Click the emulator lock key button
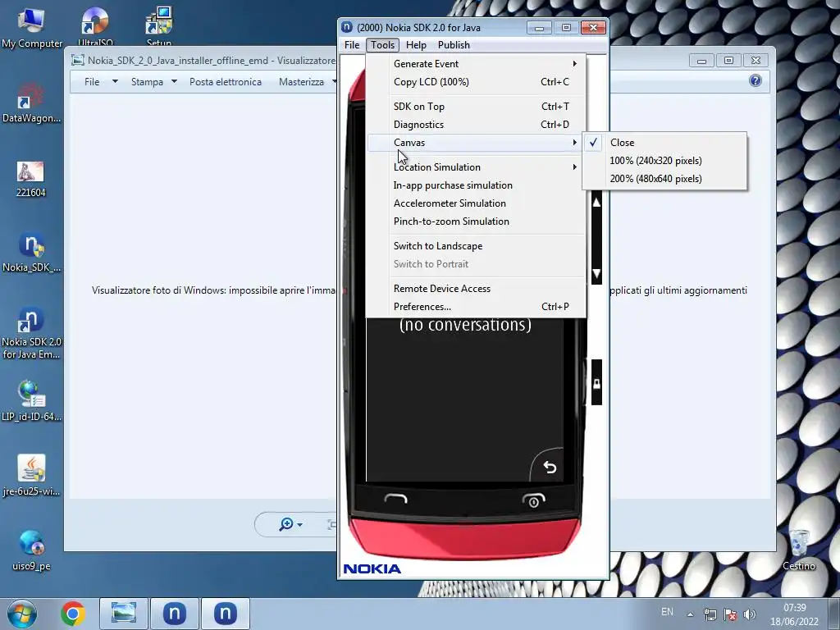Image resolution: width=840 pixels, height=630 pixels. [x=596, y=382]
